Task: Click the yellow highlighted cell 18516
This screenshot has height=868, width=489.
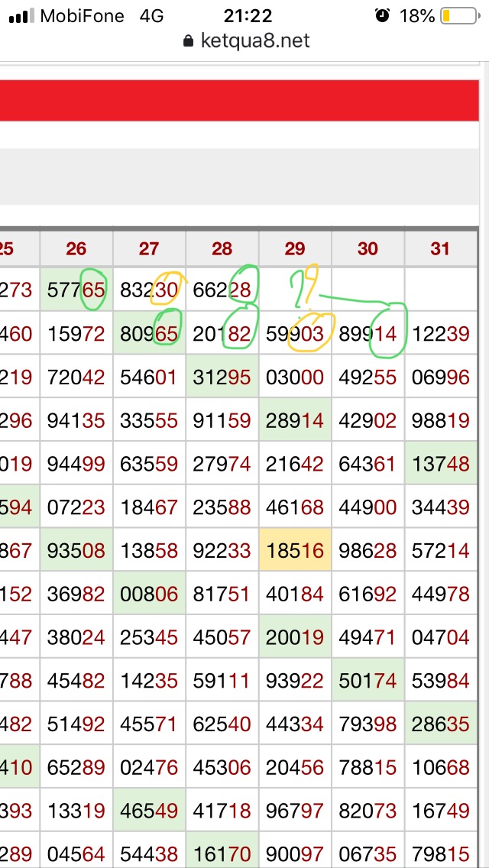Action: [x=295, y=550]
